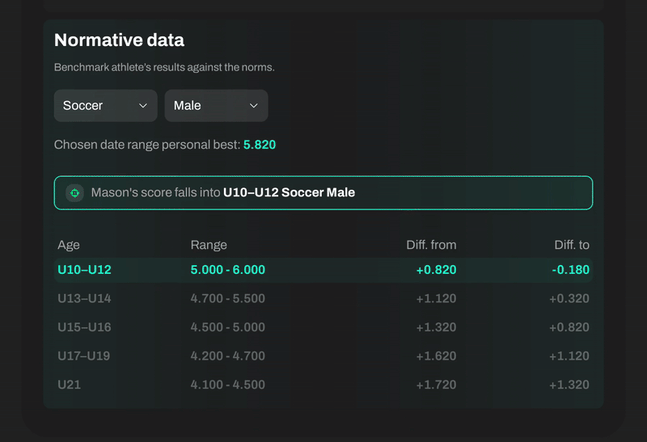Click the 4.100 - 4.500 range cell

coord(227,384)
